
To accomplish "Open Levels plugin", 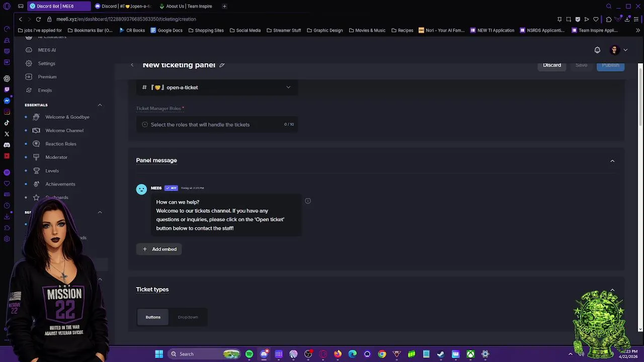I will (52, 171).
